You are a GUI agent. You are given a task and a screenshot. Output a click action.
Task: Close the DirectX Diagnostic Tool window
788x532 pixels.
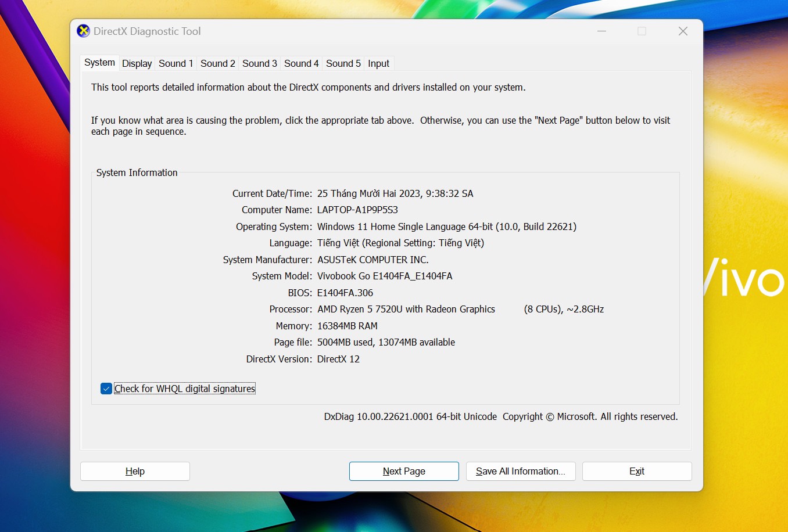(683, 31)
